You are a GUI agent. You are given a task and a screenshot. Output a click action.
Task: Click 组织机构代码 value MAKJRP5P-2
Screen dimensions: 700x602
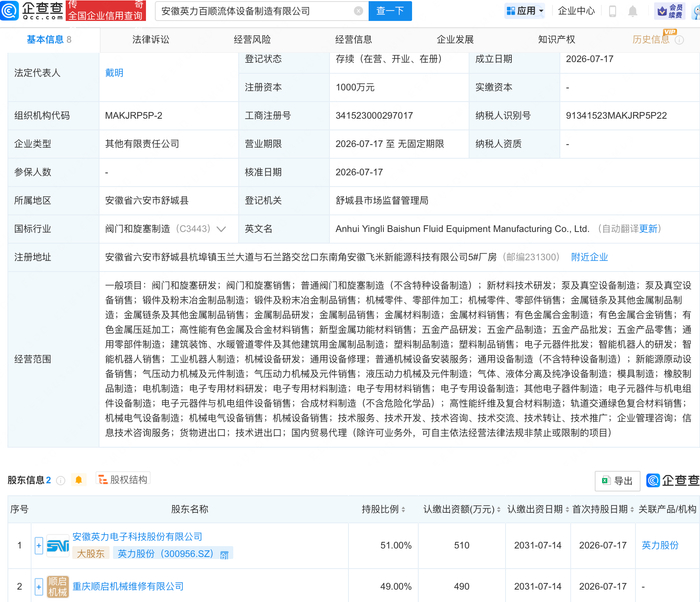click(x=133, y=116)
